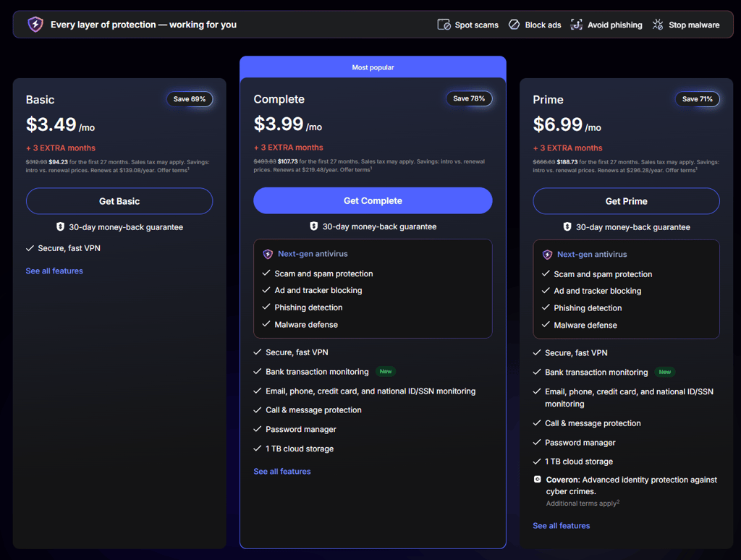Click checkmark next to Complete's Malware defense
741x560 pixels.
pyautogui.click(x=266, y=324)
